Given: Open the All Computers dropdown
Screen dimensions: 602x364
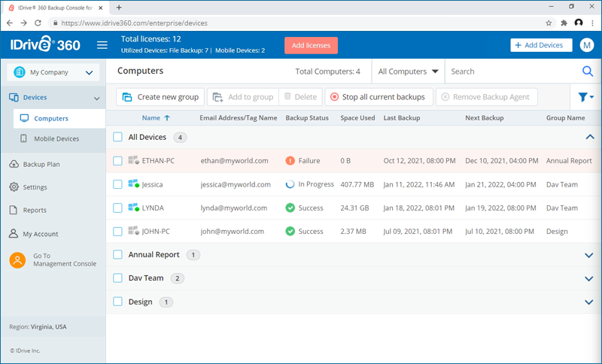Looking at the screenshot, I should coord(408,71).
